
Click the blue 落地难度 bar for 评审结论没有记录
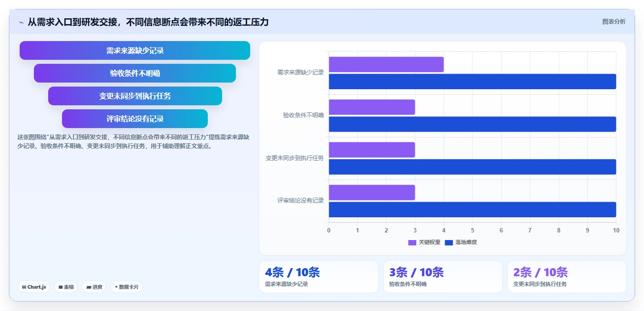472,210
